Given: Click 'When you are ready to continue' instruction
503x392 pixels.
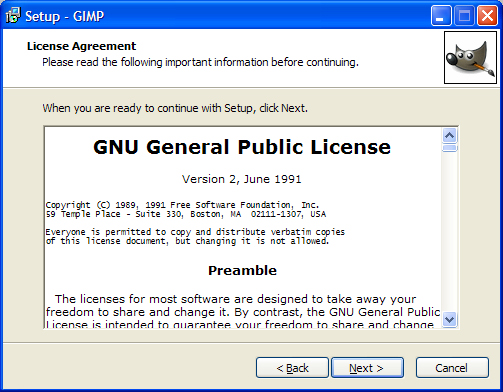Looking at the screenshot, I should [x=175, y=108].
